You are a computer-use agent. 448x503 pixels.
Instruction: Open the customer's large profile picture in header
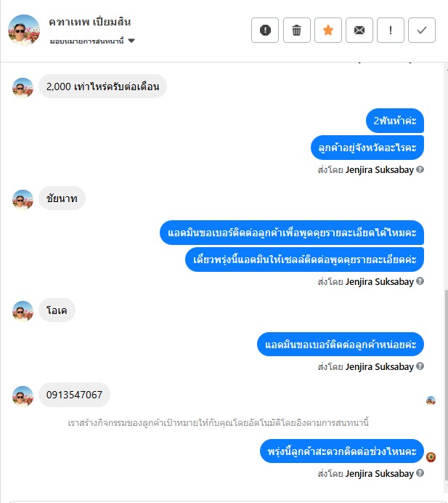[x=24, y=30]
